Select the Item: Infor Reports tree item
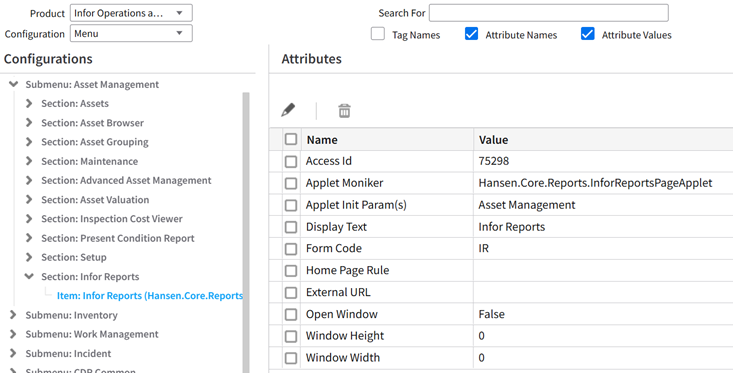Viewport: 733px width, 373px height. 150,296
